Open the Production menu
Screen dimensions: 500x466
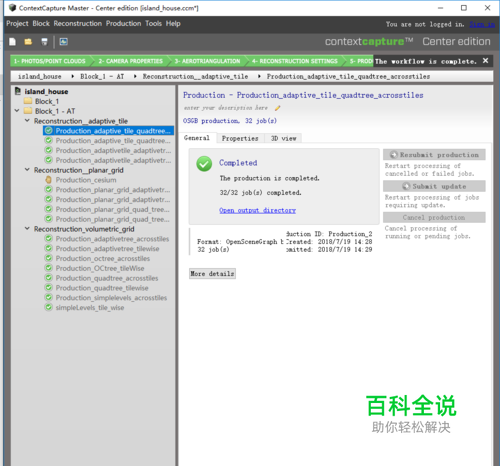pyautogui.click(x=123, y=24)
